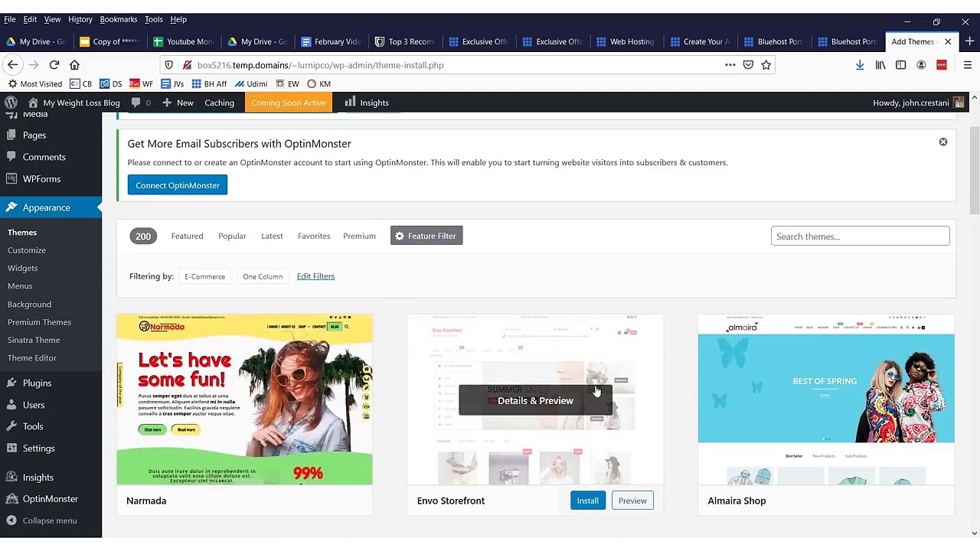980x551 pixels.
Task: Click Edit Filters link
Action: [315, 276]
